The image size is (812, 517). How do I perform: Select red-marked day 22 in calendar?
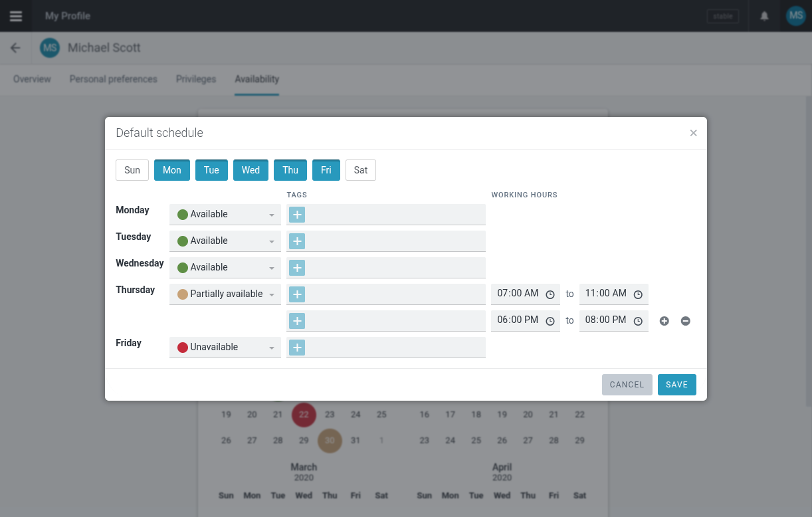tap(304, 415)
